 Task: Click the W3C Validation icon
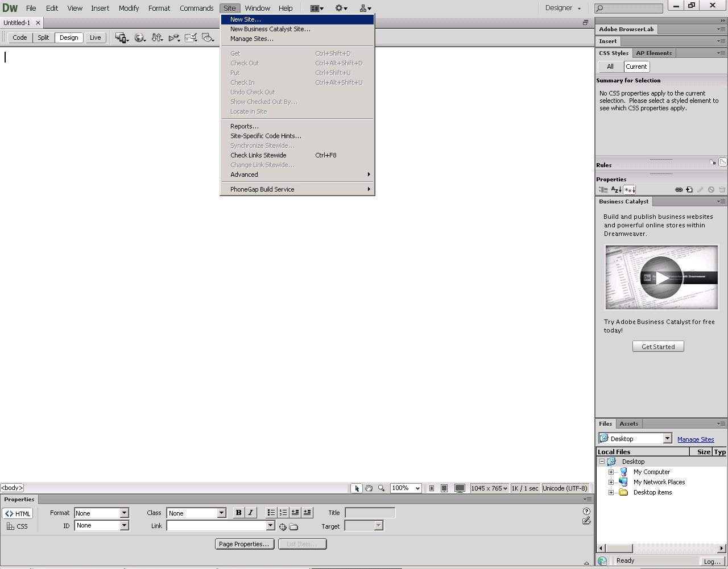pyautogui.click(x=174, y=38)
